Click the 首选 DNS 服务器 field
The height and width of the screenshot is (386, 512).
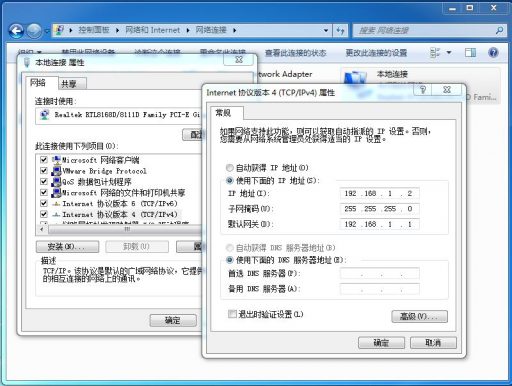pyautogui.click(x=379, y=274)
